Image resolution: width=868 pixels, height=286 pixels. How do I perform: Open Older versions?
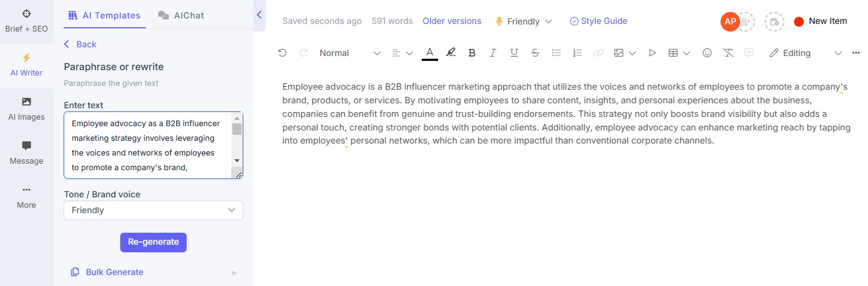[x=452, y=21]
